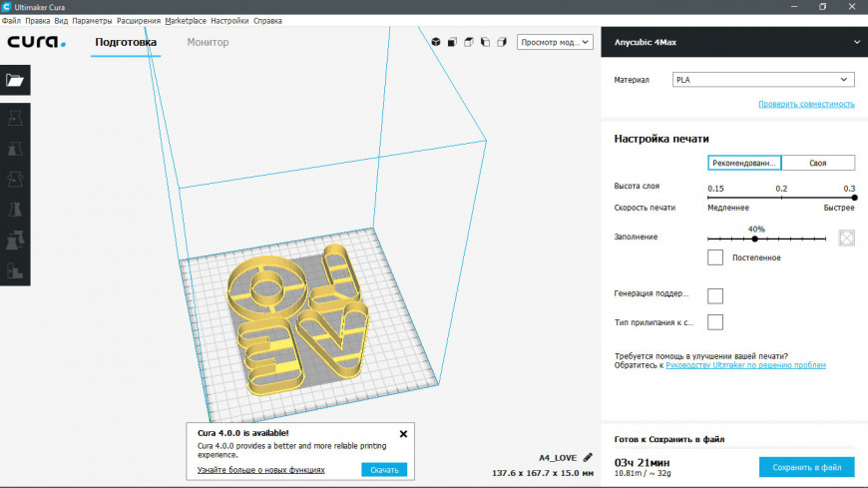Click the Сохранить в файл button
The width and height of the screenshot is (868, 488).
806,467
